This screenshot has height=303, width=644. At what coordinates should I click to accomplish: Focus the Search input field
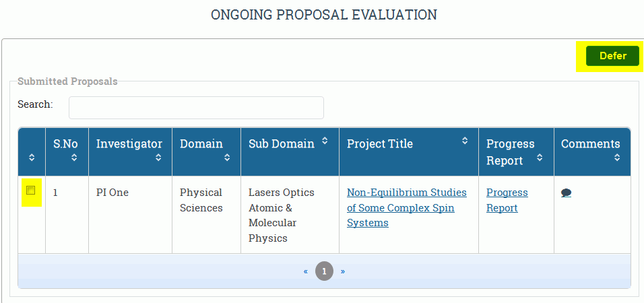(196, 108)
